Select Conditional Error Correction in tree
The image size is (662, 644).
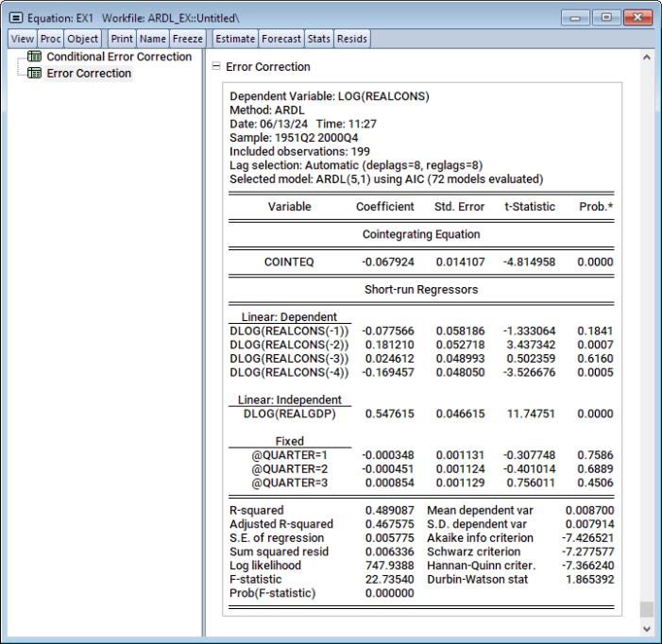(x=118, y=58)
